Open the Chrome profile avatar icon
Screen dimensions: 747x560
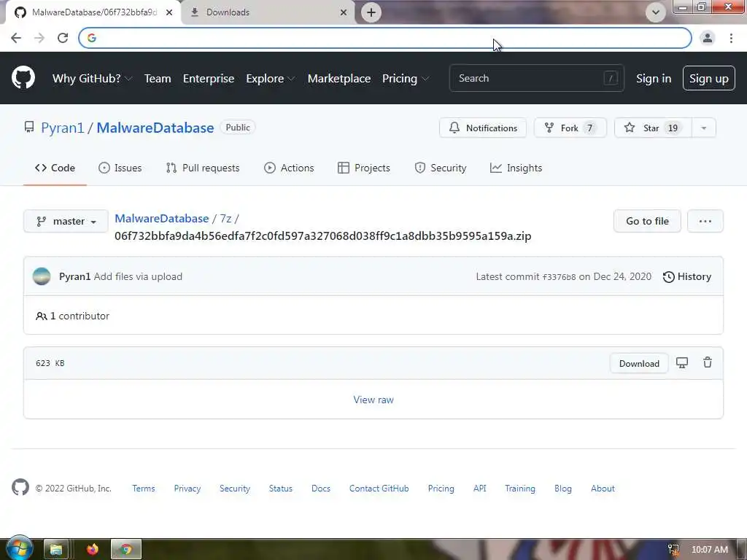708,38
